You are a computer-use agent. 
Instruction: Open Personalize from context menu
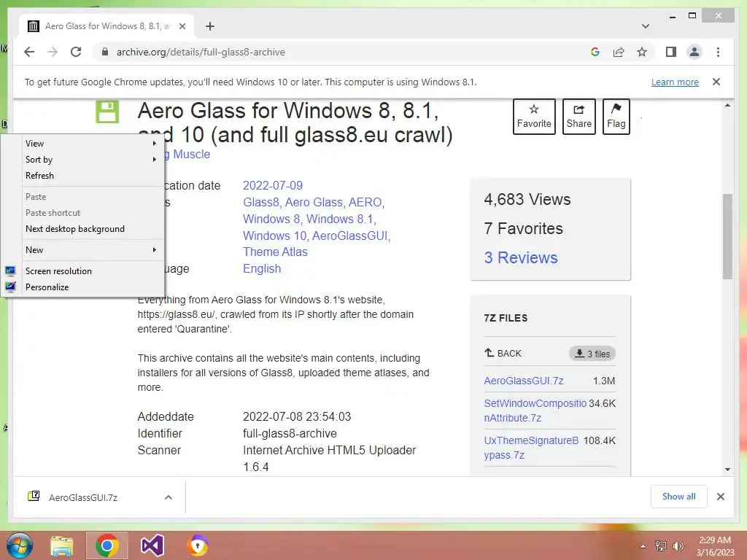(83, 287)
